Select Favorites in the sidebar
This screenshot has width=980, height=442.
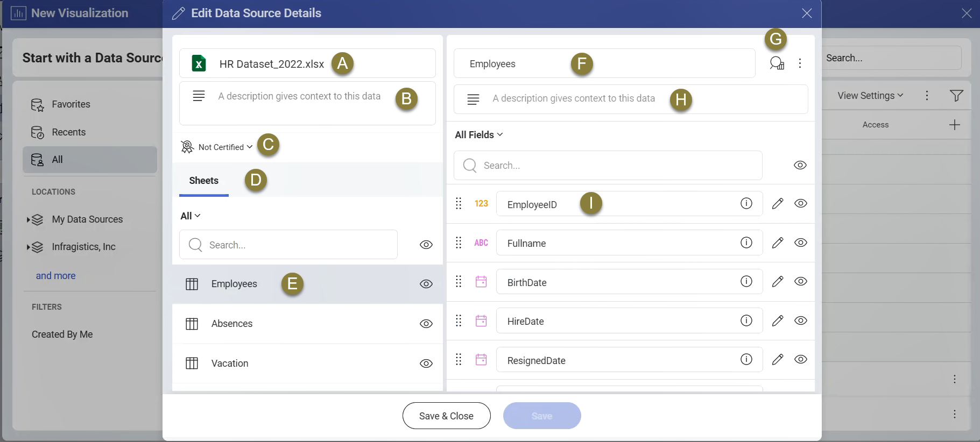90,104
